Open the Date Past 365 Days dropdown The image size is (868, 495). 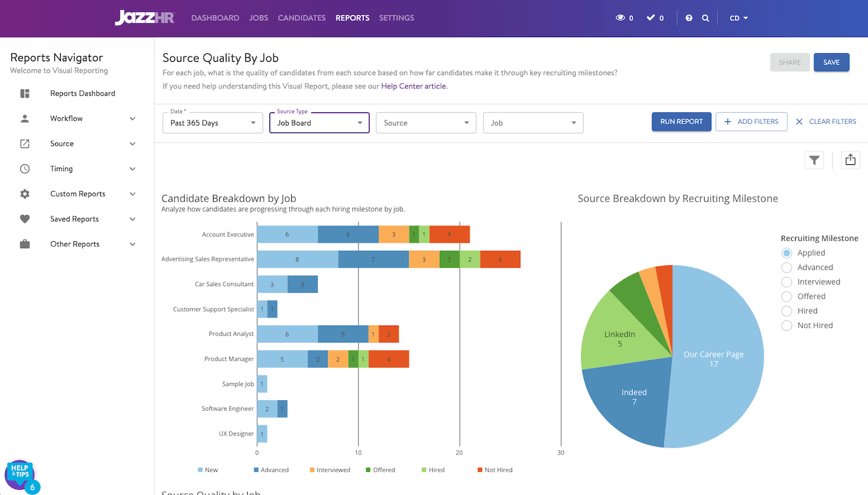[x=212, y=123]
